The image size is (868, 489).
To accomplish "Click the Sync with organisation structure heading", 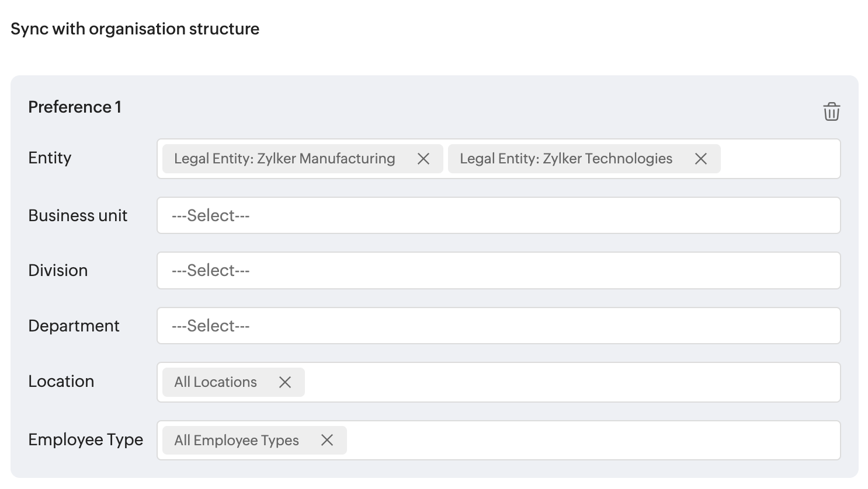I will [135, 29].
